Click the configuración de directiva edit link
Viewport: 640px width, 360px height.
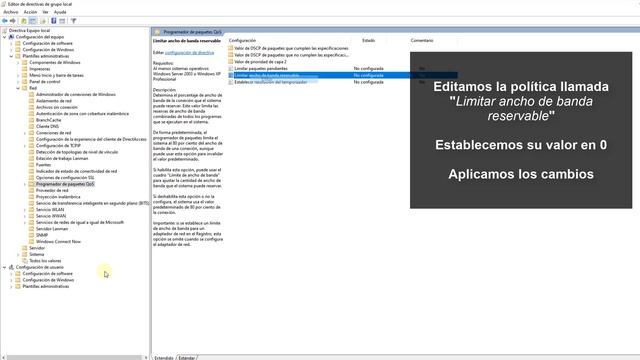pos(189,53)
